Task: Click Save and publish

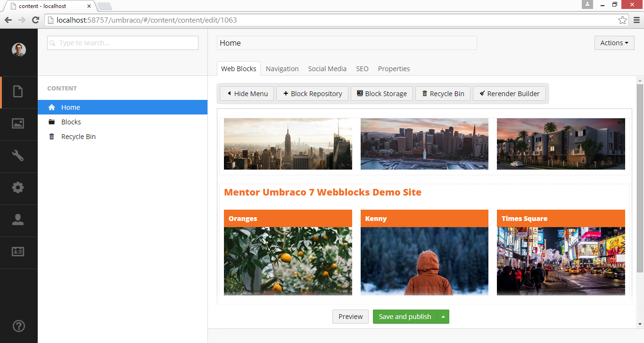Action: coord(405,317)
